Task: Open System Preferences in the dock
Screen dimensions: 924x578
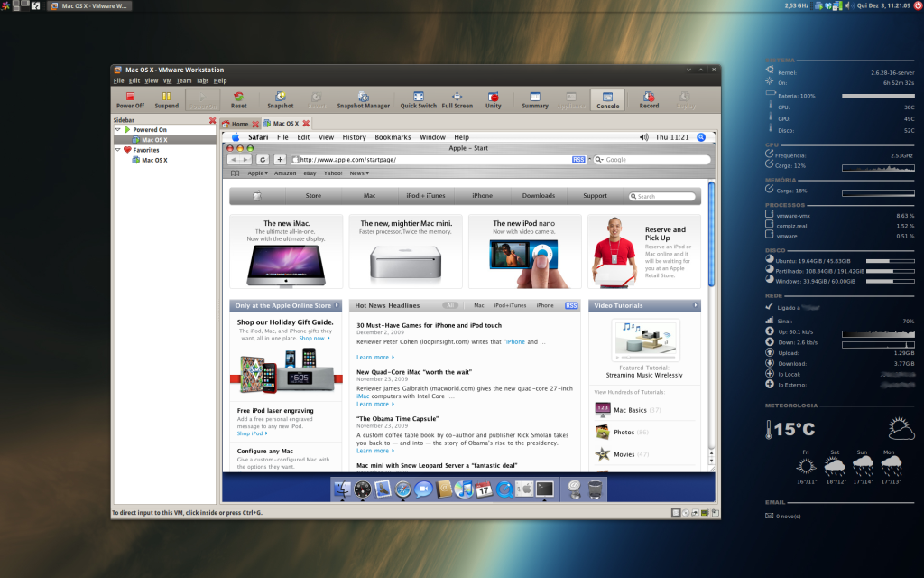Action: coord(524,489)
